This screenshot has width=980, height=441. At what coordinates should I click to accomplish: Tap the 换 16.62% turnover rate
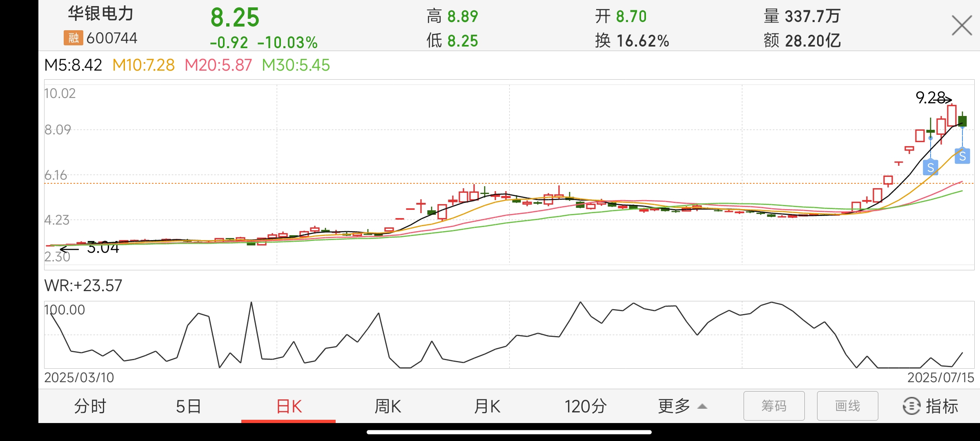tap(632, 40)
